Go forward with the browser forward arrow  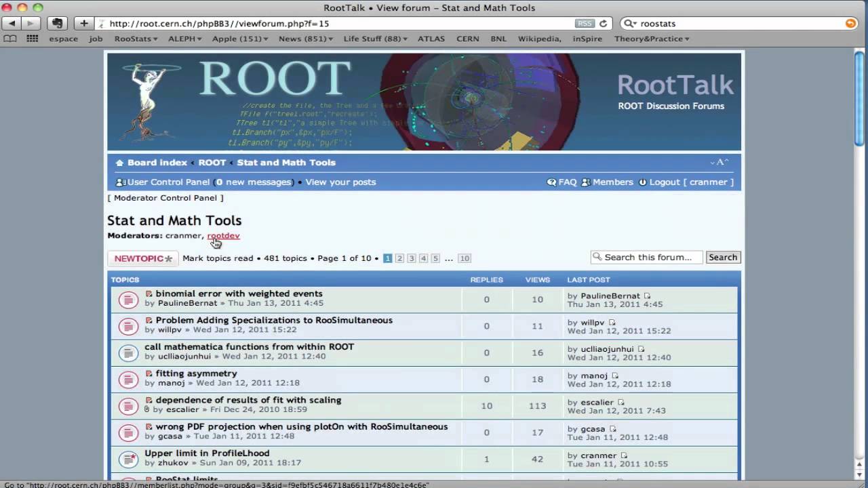point(31,23)
